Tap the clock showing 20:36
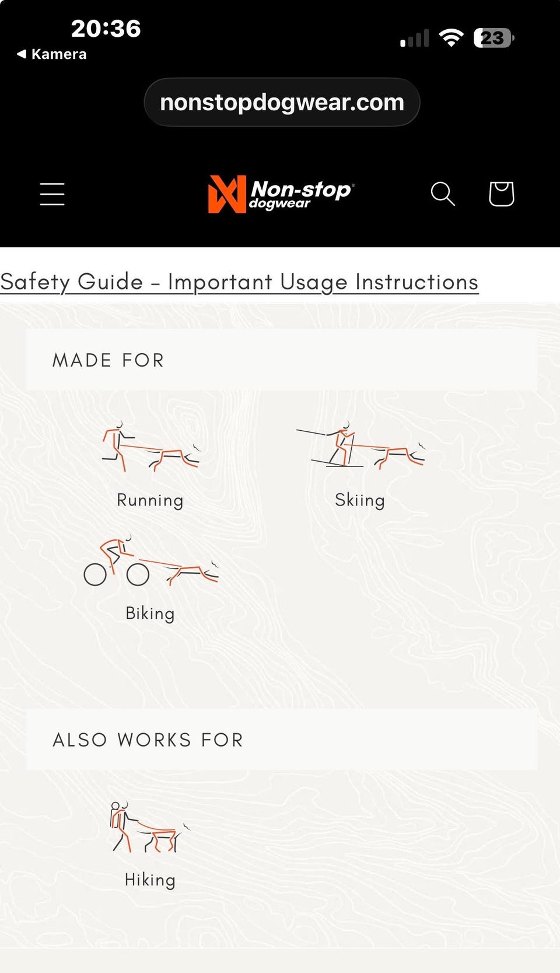This screenshot has width=560, height=973. (x=106, y=29)
